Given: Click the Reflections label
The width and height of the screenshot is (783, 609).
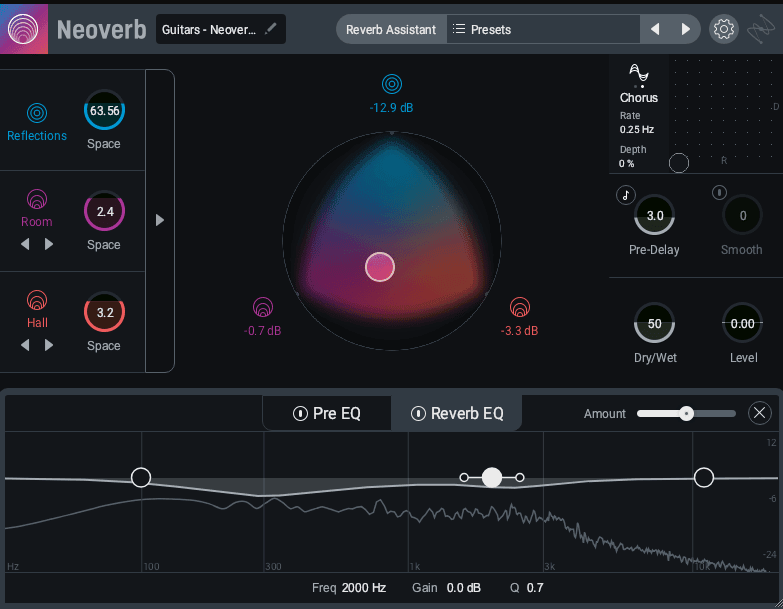Looking at the screenshot, I should tap(37, 135).
